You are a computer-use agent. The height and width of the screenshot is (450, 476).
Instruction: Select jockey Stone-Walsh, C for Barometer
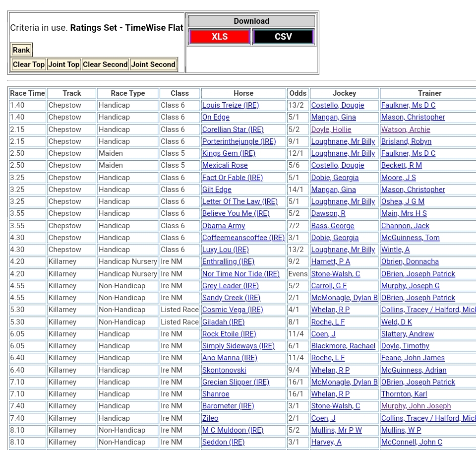[336, 406]
